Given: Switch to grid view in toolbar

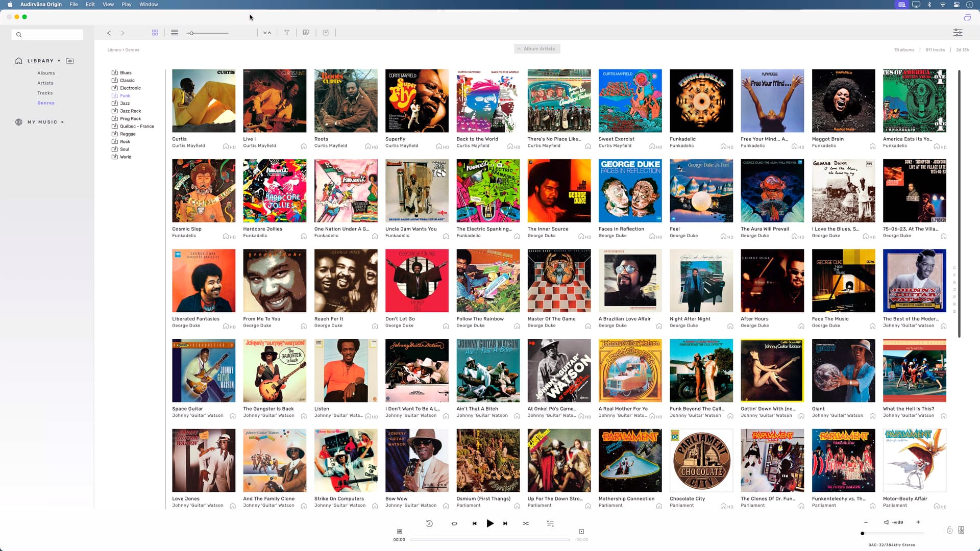Looking at the screenshot, I should tap(155, 33).
